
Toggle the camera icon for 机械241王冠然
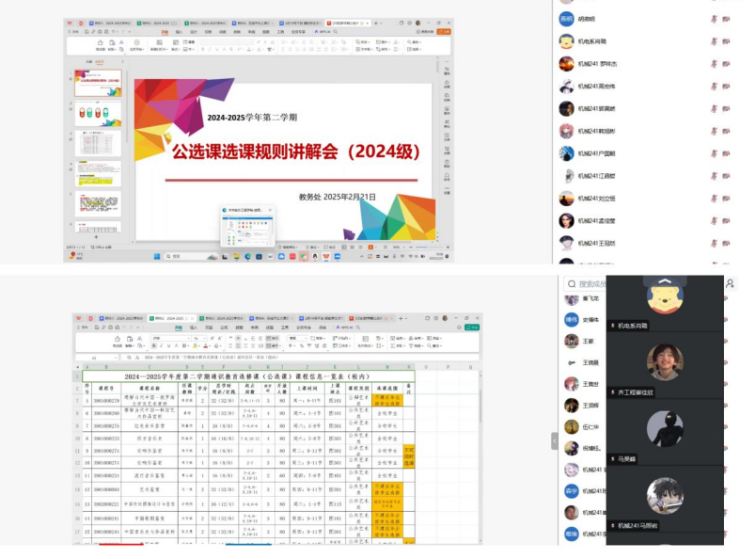tap(726, 244)
